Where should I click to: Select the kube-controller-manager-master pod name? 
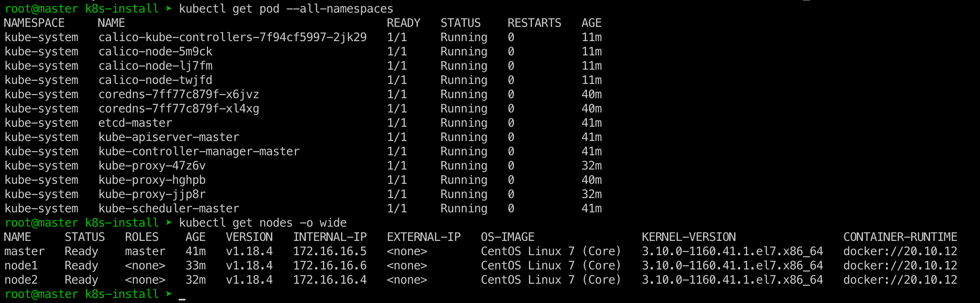point(199,151)
